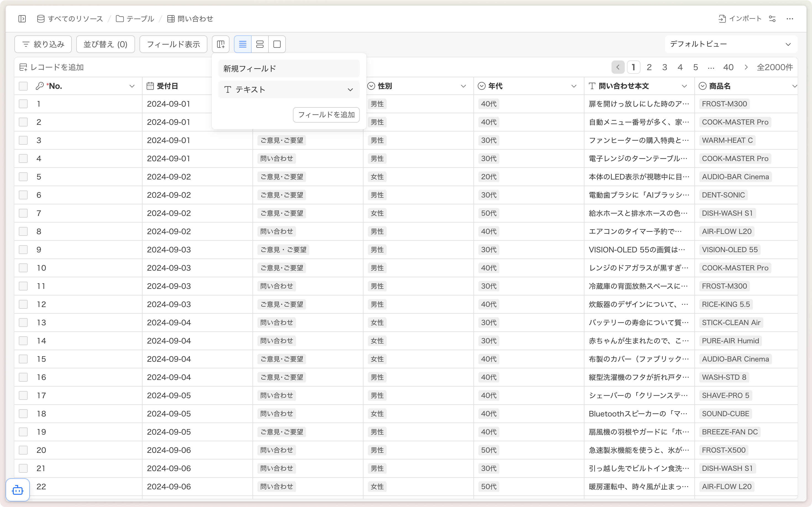Toggle the sidebar panel icon
This screenshot has height=507, width=812.
tap(22, 19)
